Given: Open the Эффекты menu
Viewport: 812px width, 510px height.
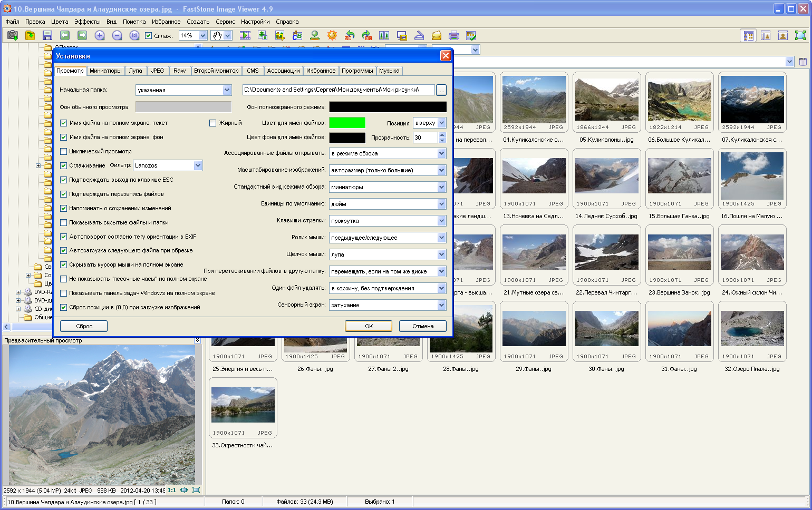Looking at the screenshot, I should [x=87, y=22].
